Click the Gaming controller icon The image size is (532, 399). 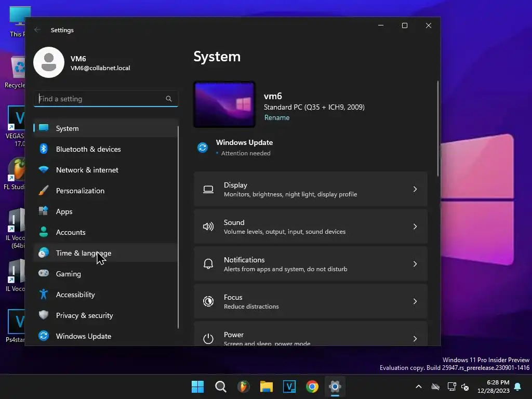pos(44,273)
